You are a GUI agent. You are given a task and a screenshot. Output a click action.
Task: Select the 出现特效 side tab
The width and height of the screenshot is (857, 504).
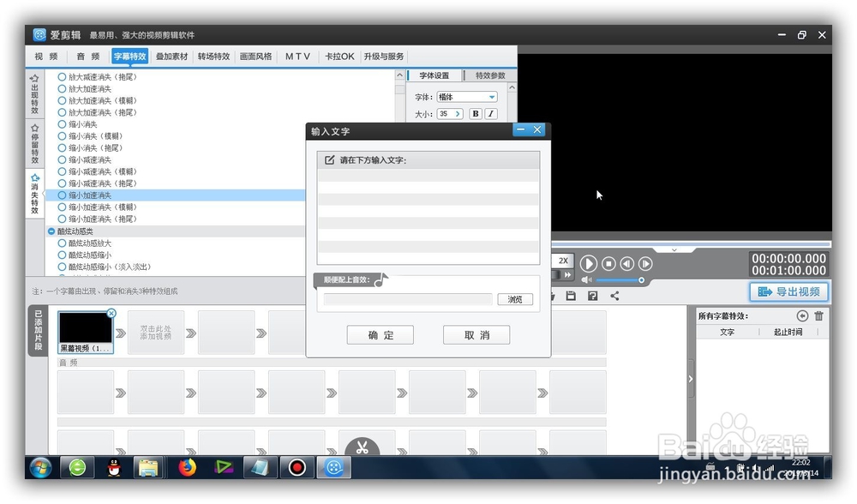(x=35, y=94)
